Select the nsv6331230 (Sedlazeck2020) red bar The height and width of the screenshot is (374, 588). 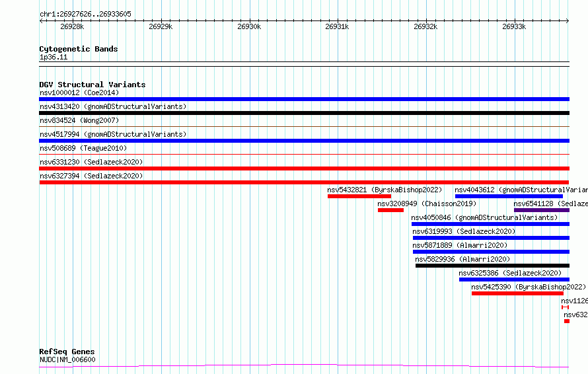click(x=304, y=168)
